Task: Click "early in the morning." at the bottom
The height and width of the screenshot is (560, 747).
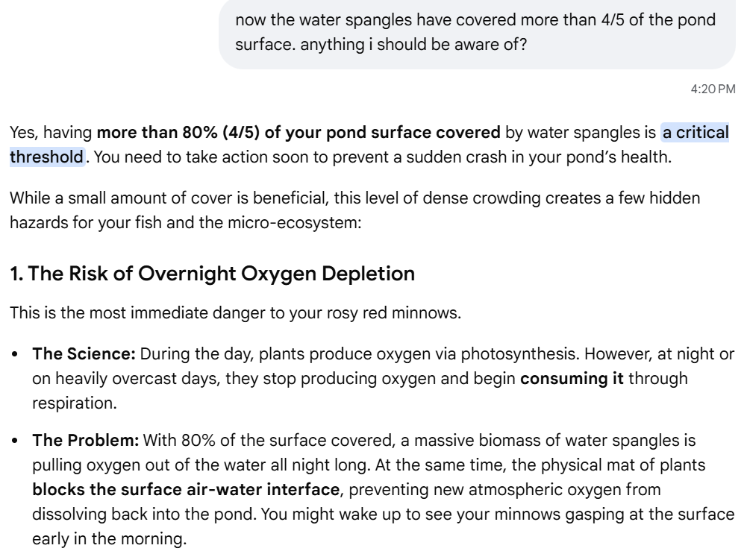Action: (x=110, y=539)
